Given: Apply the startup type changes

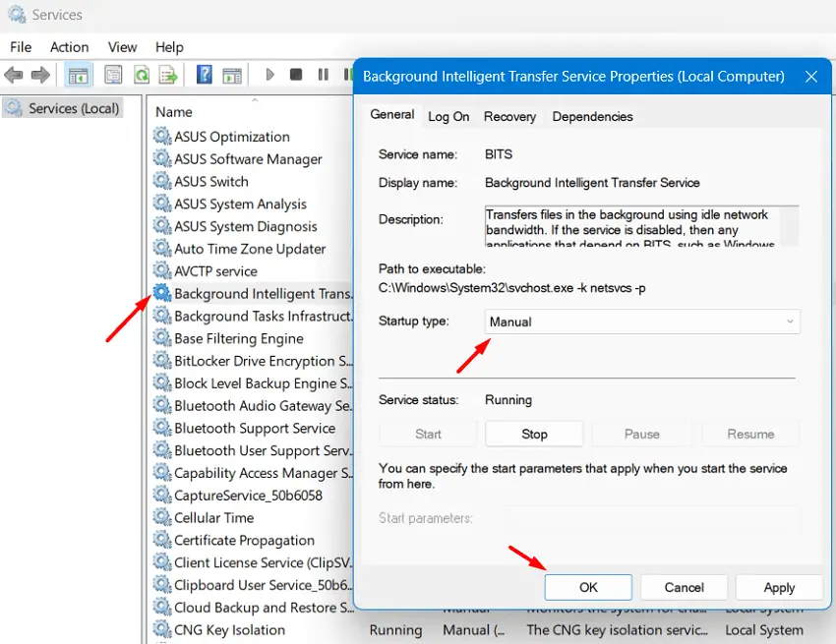Looking at the screenshot, I should point(779,587).
